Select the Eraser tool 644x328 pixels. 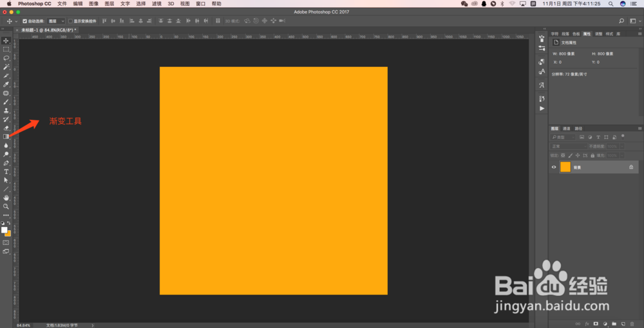[x=6, y=128]
